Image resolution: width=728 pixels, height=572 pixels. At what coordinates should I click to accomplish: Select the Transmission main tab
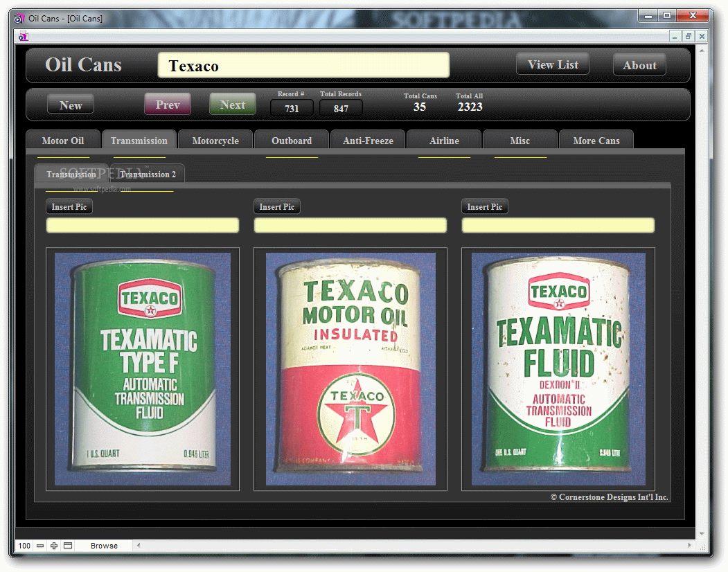139,140
